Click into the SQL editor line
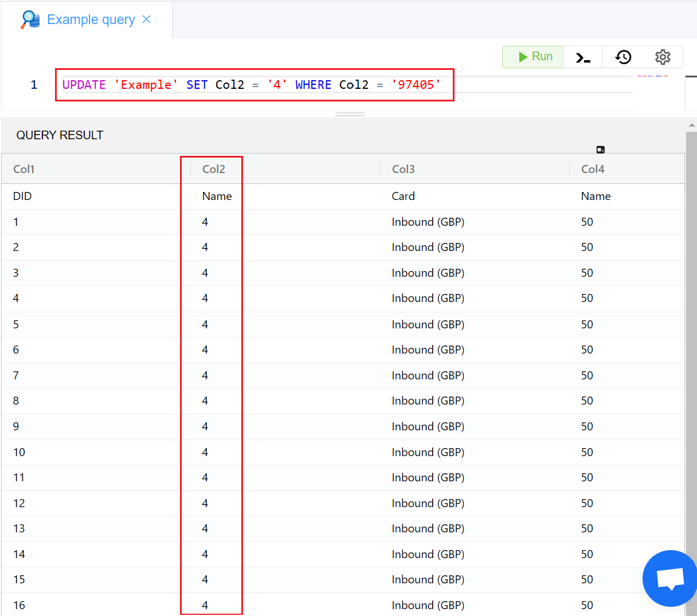This screenshot has width=697, height=616. [x=516, y=85]
